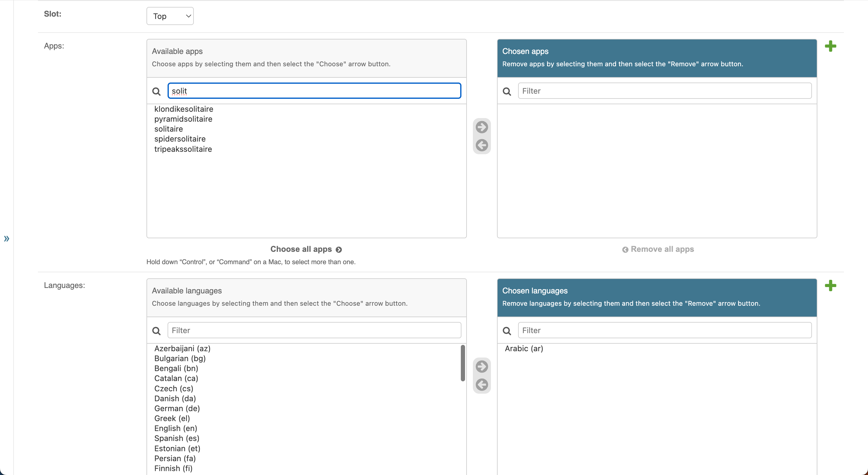Click the choose arrow for apps
The image size is (868, 475).
(482, 127)
